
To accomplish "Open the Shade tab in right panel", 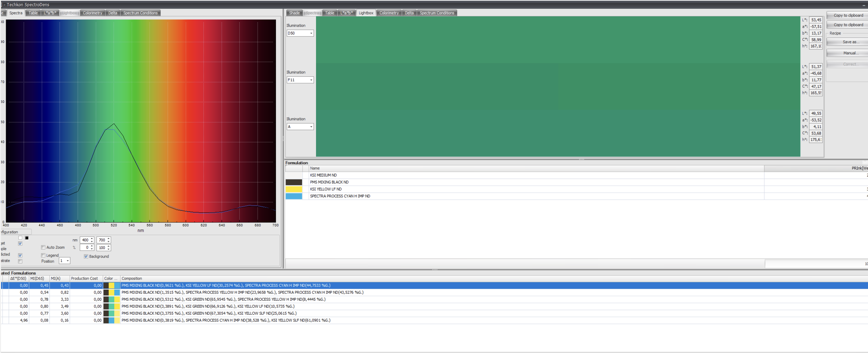I will [294, 13].
